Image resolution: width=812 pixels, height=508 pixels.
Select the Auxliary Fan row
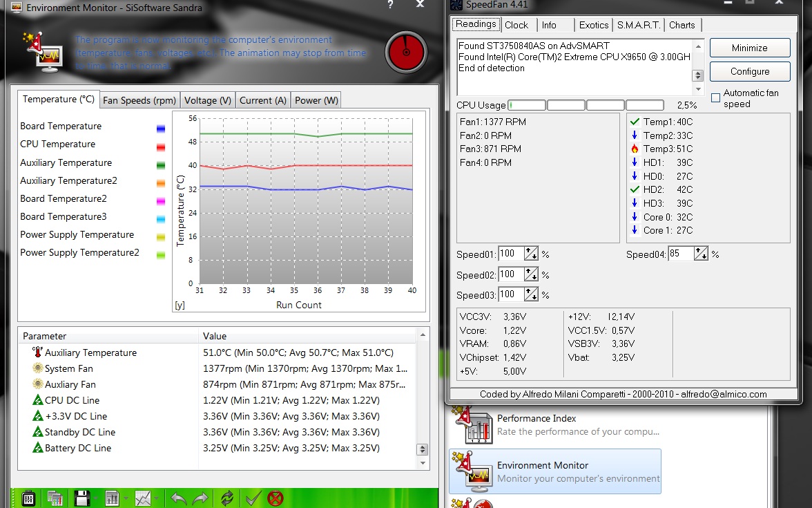coord(217,384)
